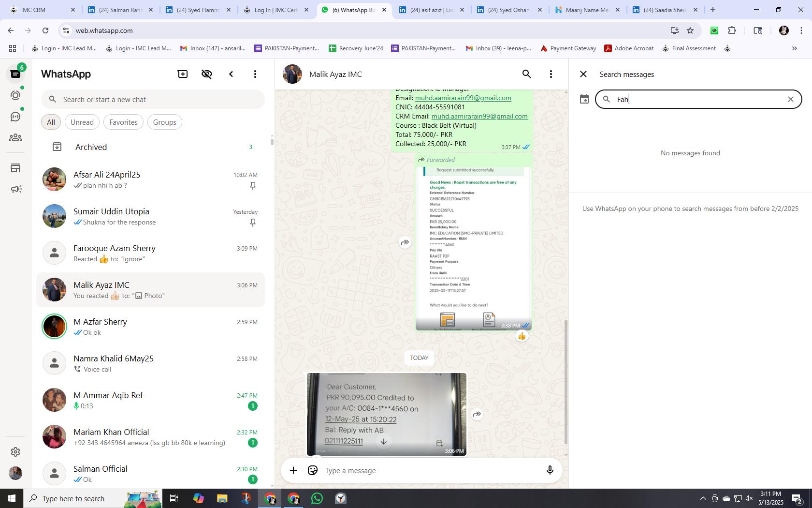
Task: Open File Explorer in taskbar
Action: click(x=222, y=498)
